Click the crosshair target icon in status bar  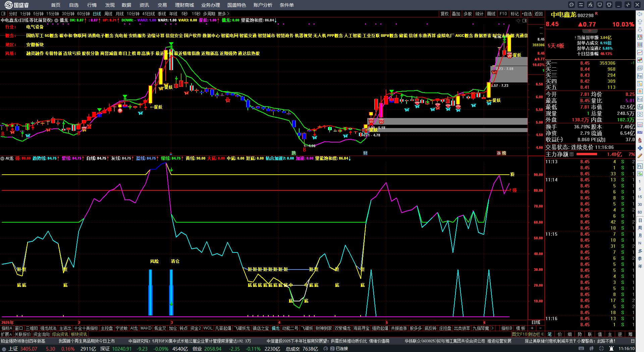click(602, 349)
